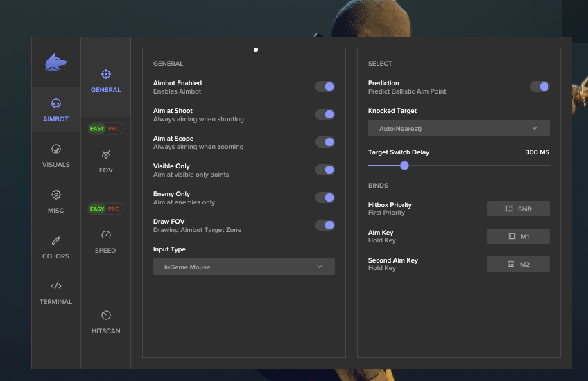Screen dimensions: 588x381
Task: Select the Speed gauge icon
Action: [x=105, y=235]
